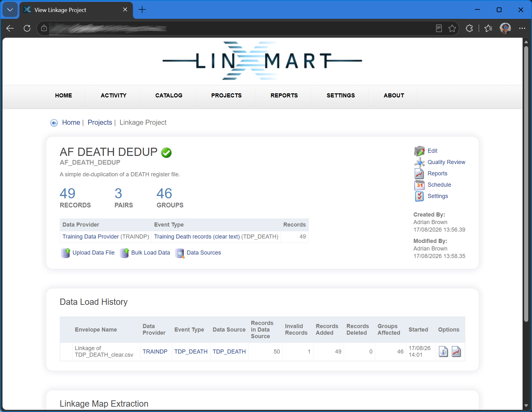Viewport: 532px width, 412px height.
Task: Go to HOME in navigation bar
Action: pyautogui.click(x=64, y=96)
